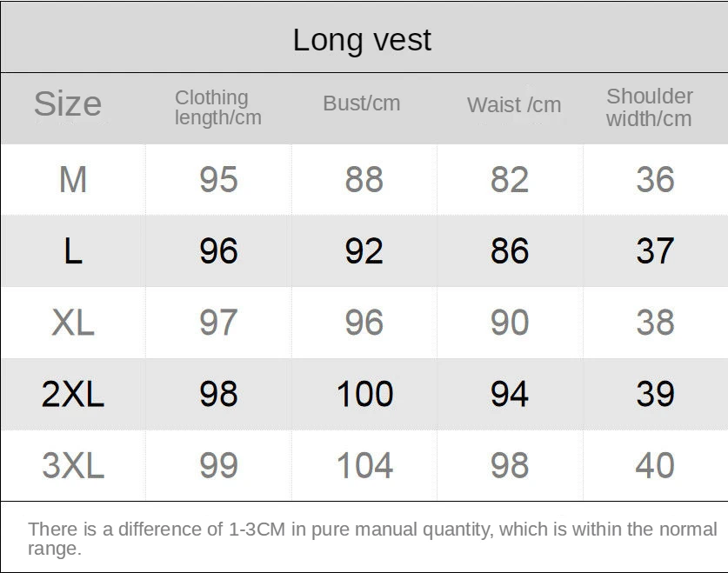Select the 3XL shoulder width value 40
The height and width of the screenshot is (573, 728).
point(655,465)
